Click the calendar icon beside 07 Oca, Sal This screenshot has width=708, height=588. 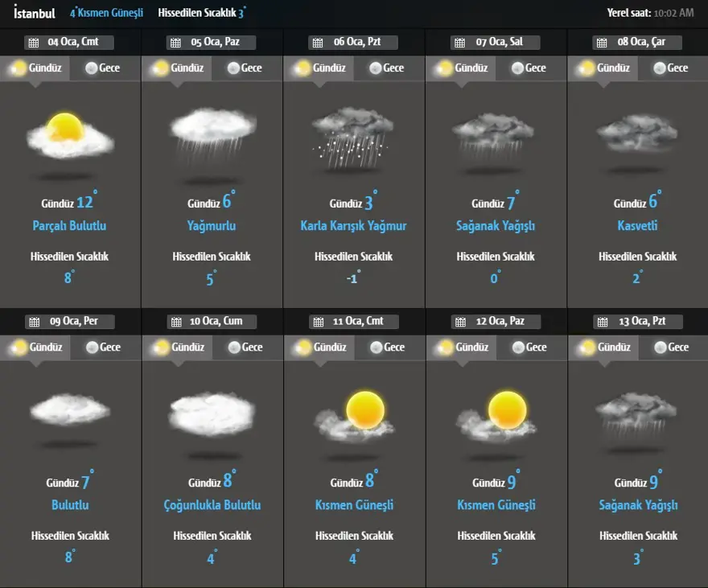[459, 43]
